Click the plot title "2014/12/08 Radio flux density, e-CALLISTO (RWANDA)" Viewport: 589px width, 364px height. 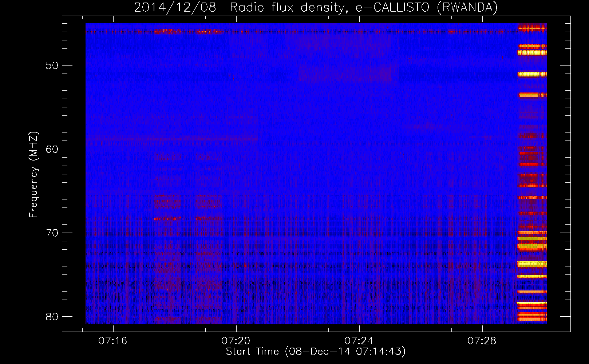pos(316,7)
